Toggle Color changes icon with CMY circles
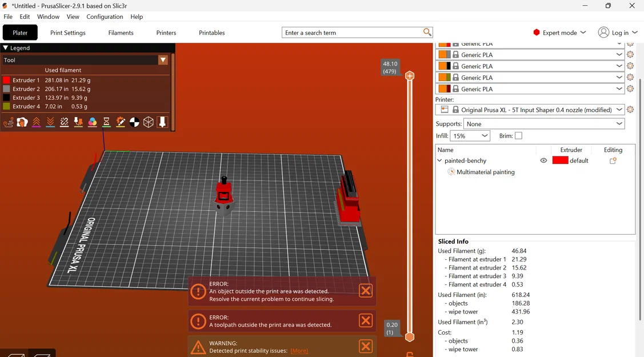This screenshot has width=644, height=357. click(93, 122)
